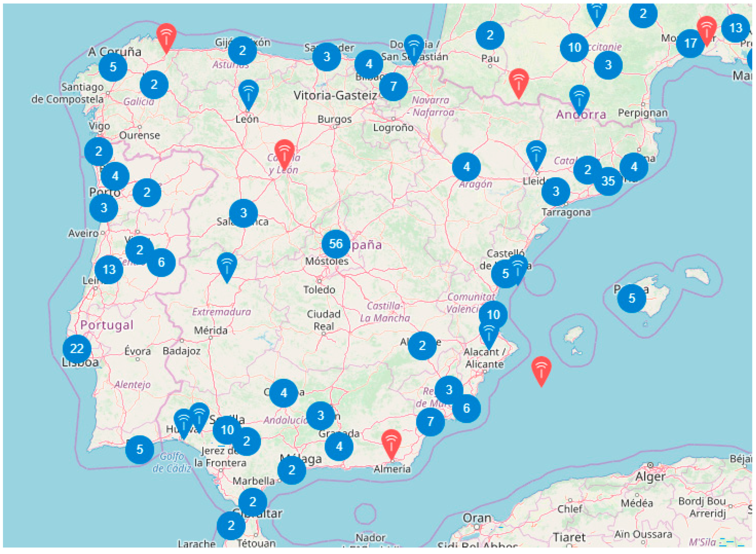756x554 pixels.
Task: Expand the 13 cluster near Leiria
Action: 109,269
